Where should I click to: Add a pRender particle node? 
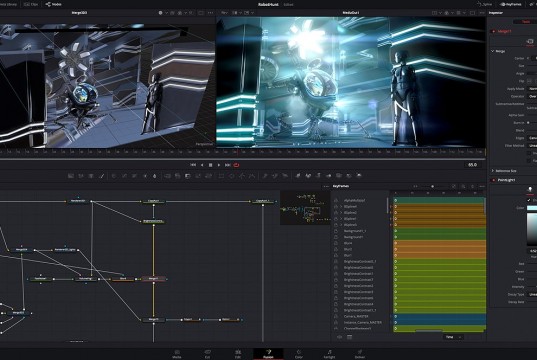point(285,176)
